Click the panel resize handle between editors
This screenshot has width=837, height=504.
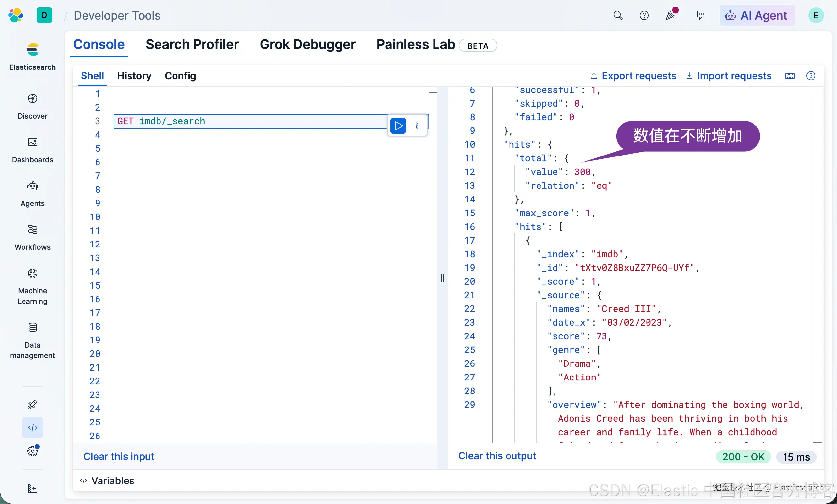(442, 278)
